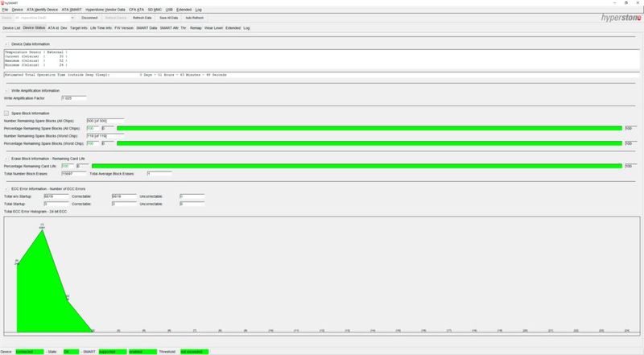Open the USB menu
The image size is (644, 355).
[169, 10]
